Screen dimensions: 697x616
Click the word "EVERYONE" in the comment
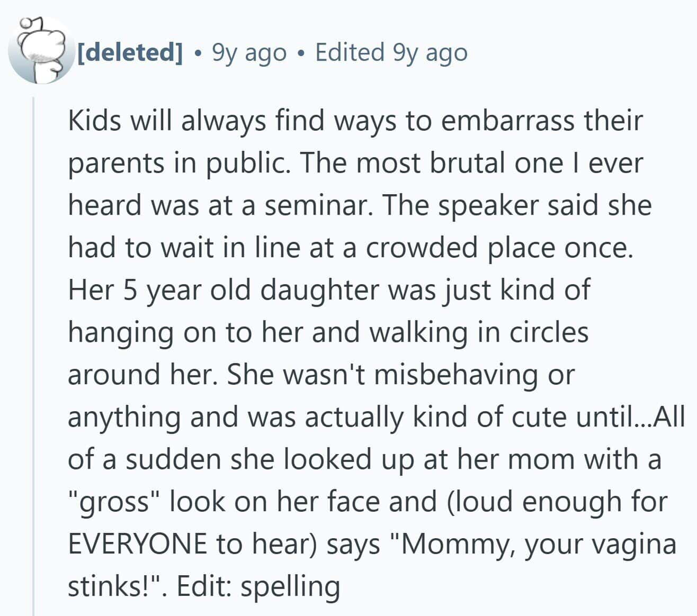point(137,543)
